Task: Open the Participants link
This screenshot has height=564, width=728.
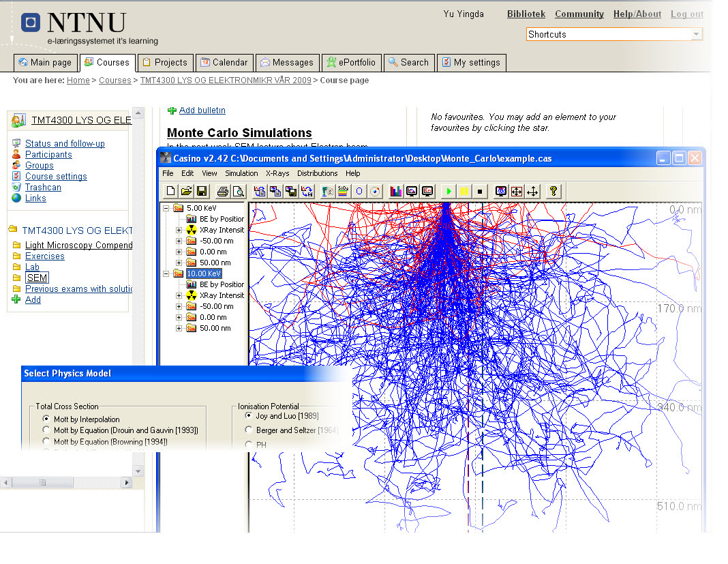Action: (x=48, y=155)
